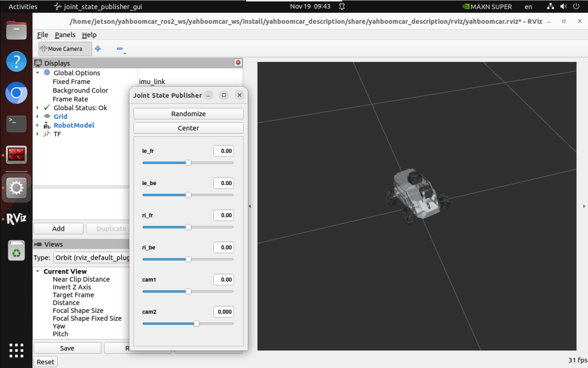Collapse the Global Options tree node

(x=38, y=73)
